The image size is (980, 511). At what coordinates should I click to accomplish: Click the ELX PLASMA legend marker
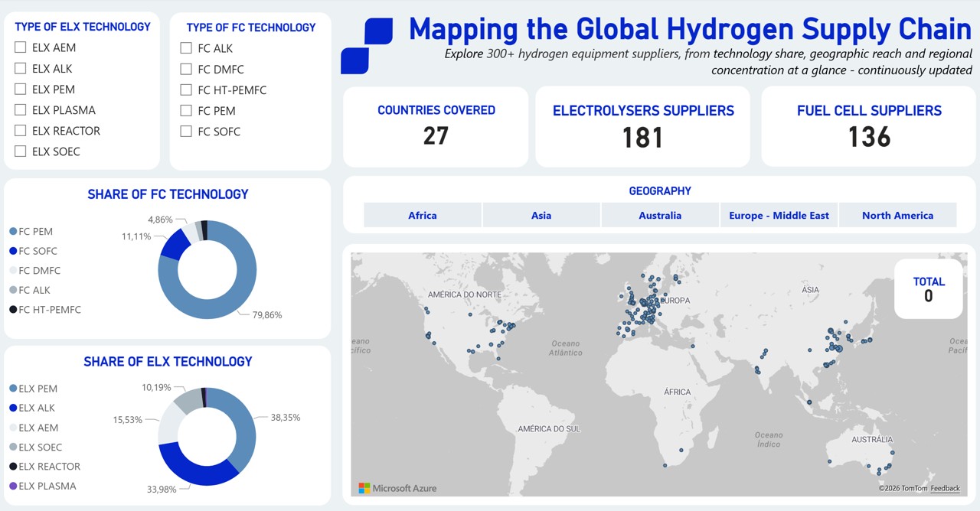[13, 487]
